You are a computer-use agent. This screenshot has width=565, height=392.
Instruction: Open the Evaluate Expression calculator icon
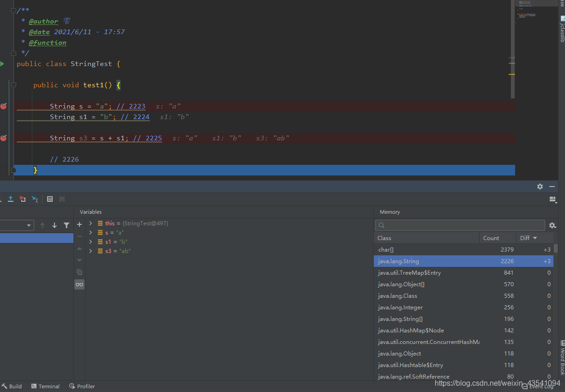point(50,199)
